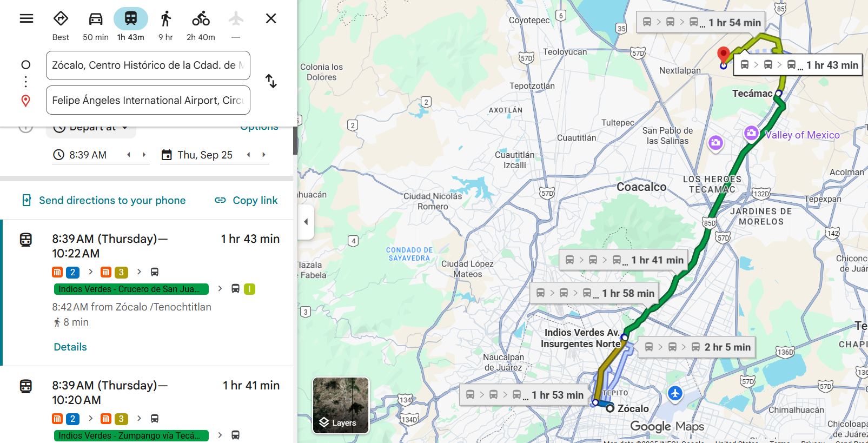Open the hamburger main menu
Image resolution: width=868 pixels, height=443 pixels.
coord(26,18)
